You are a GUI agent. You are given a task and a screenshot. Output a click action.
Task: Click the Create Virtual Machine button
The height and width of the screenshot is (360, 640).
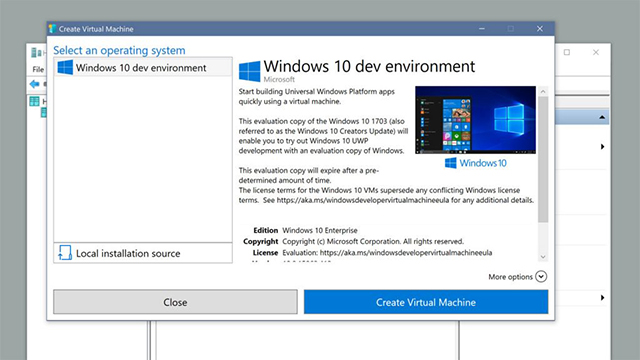[x=426, y=302]
